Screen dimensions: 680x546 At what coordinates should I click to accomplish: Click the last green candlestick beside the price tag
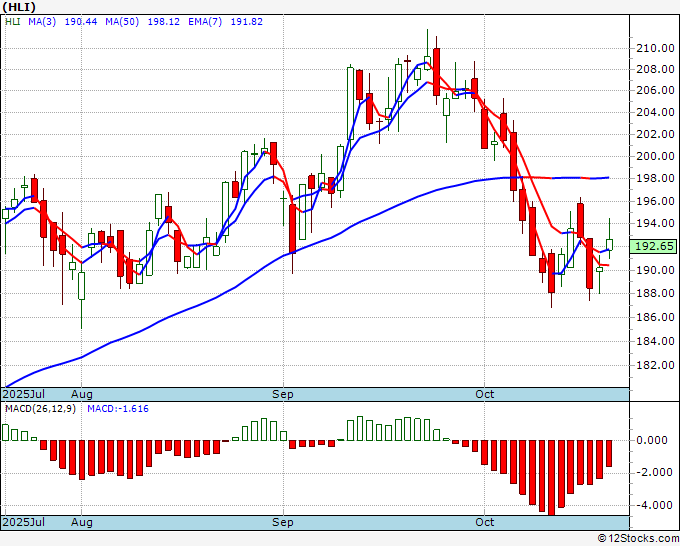coord(609,244)
